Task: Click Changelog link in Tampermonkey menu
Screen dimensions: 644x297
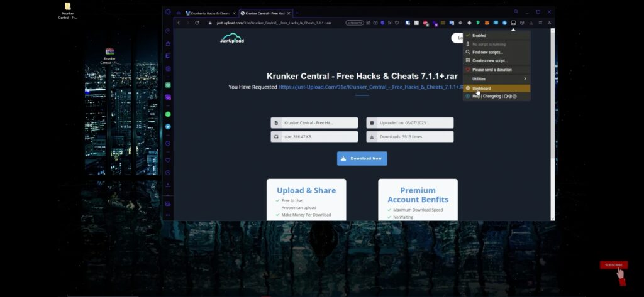Action: point(492,97)
